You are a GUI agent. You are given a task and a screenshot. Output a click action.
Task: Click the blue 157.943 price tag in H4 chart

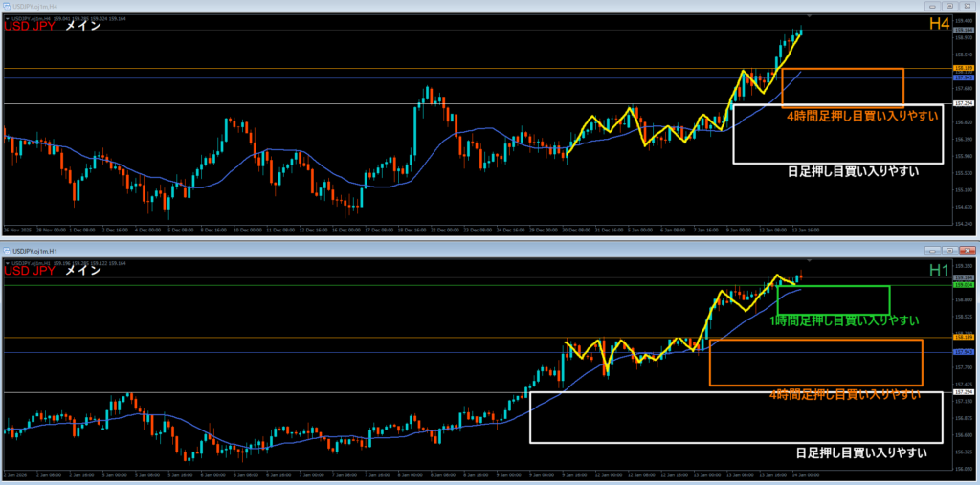coord(963,77)
